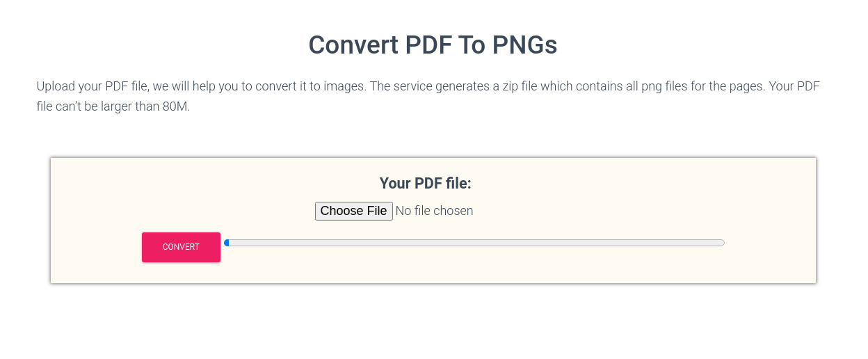Click 'png files for the pages' text
This screenshot has width=868, height=359.
(703, 86)
